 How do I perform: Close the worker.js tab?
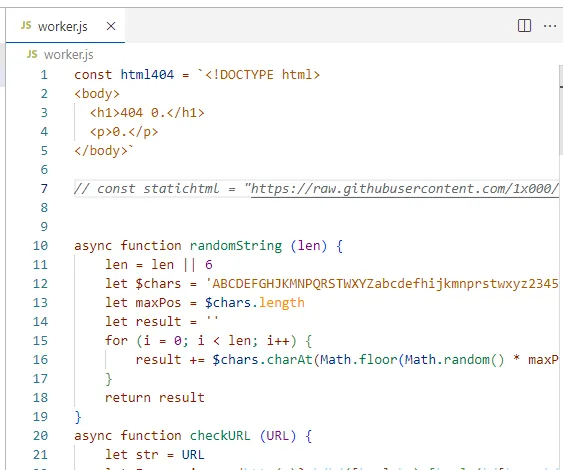[x=111, y=26]
